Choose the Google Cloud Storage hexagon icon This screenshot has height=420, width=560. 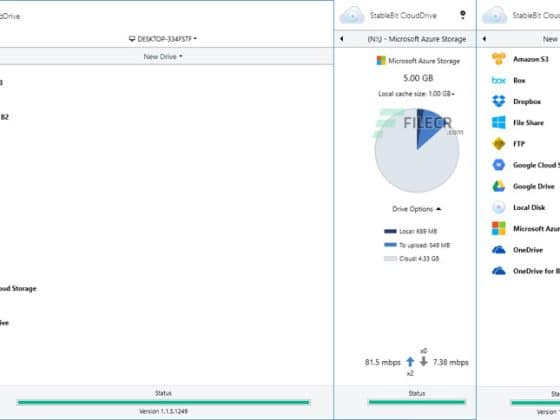coord(499,165)
